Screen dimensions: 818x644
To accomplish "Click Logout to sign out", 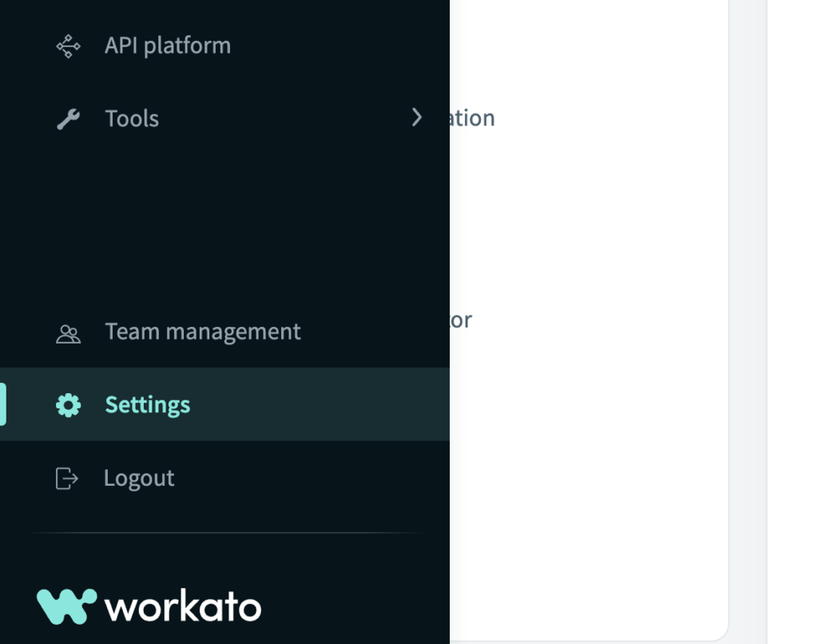I will (x=139, y=478).
